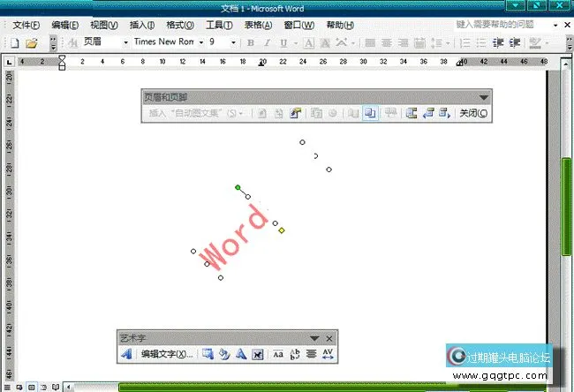This screenshot has height=392, width=574.
Task: Toggle italic formatting
Action: [x=268, y=43]
